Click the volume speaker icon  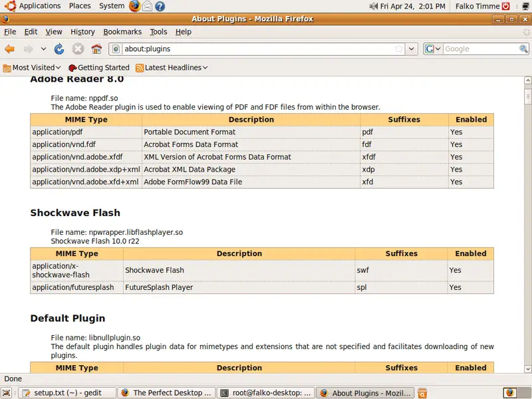pyautogui.click(x=373, y=6)
